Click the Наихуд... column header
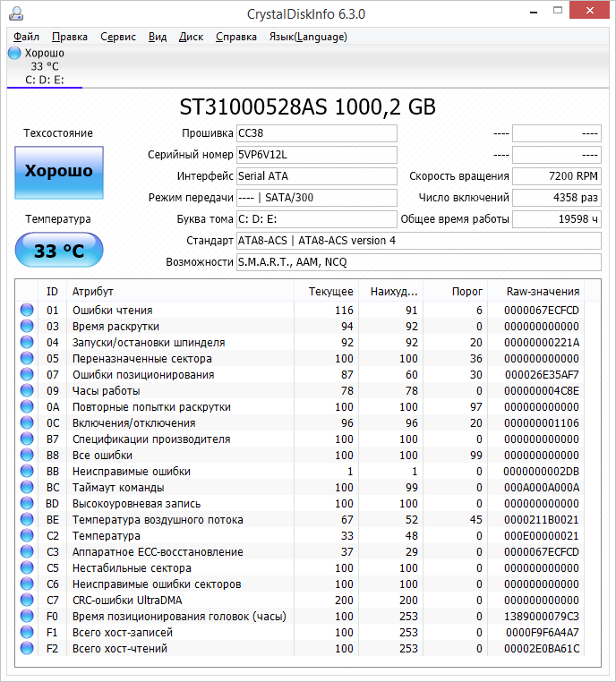This screenshot has height=682, width=616. point(390,292)
